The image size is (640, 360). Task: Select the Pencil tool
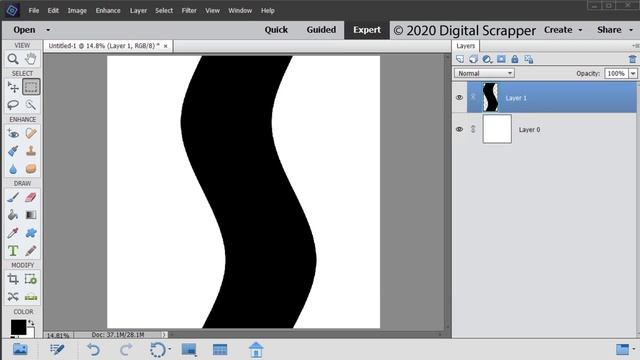(x=31, y=251)
